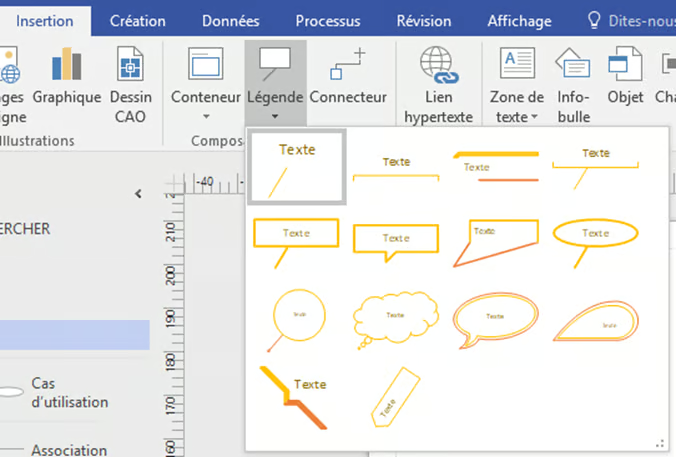Select the rectangular callout with centered pointer
Viewport: 676px width, 457px height.
(x=396, y=241)
